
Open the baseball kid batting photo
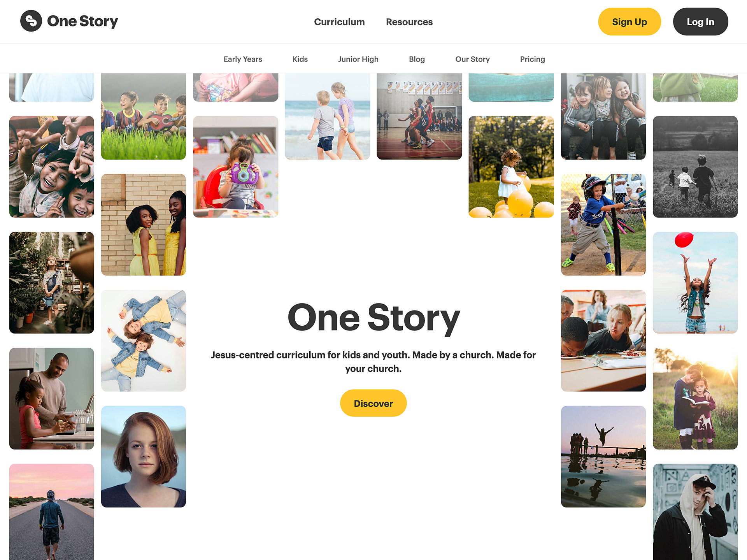click(x=603, y=225)
